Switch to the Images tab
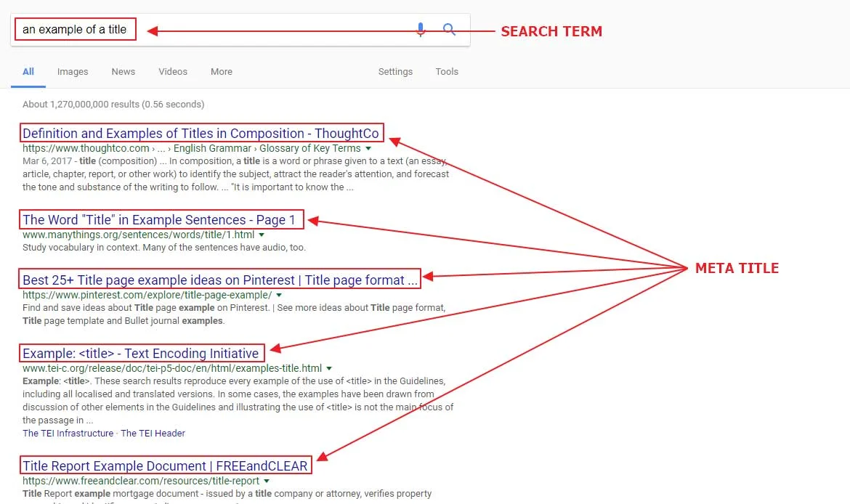The width and height of the screenshot is (850, 504). (x=73, y=72)
